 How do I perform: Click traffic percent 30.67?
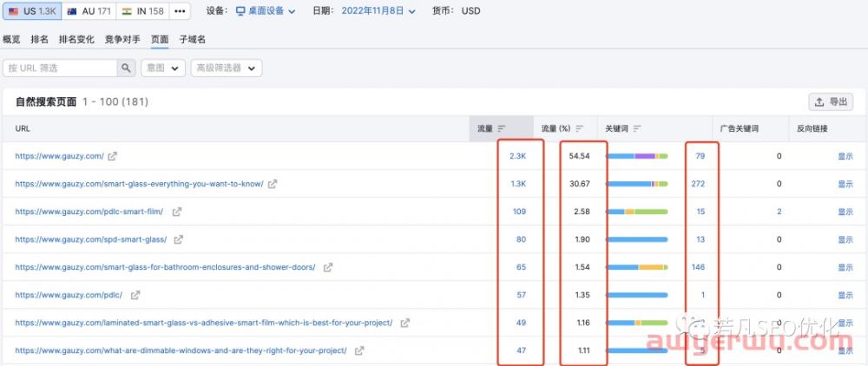click(580, 184)
